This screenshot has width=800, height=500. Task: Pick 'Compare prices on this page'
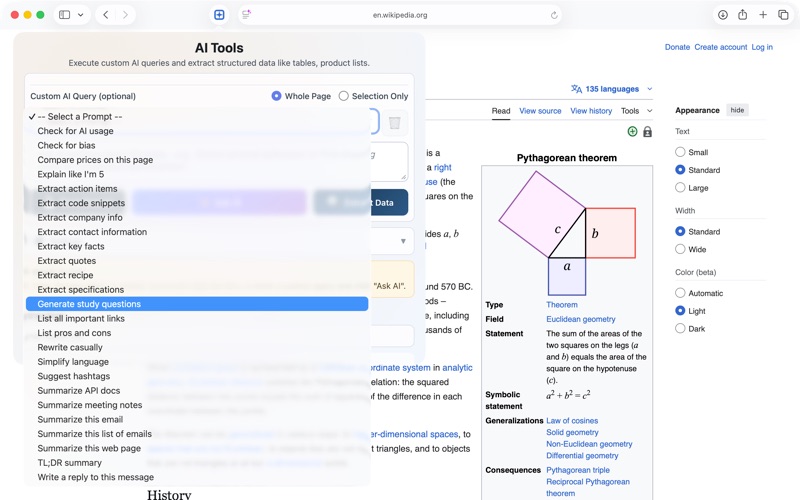pos(197,160)
